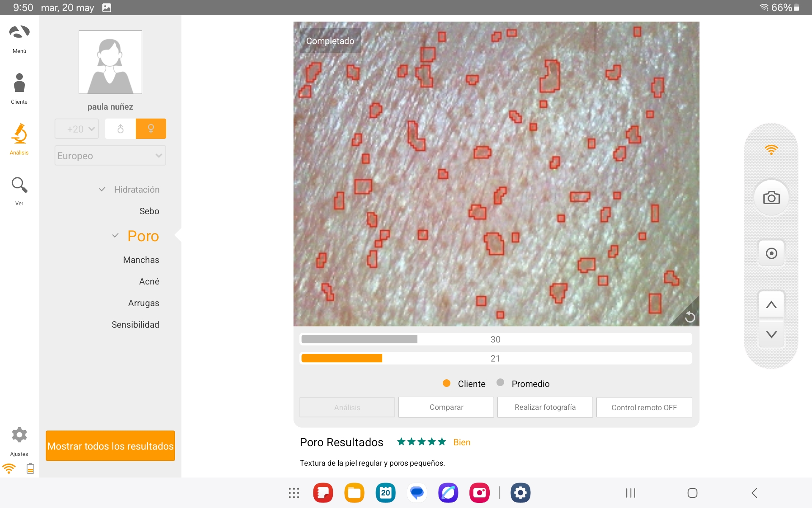Tap the sidebar device battery icon

coord(30,468)
